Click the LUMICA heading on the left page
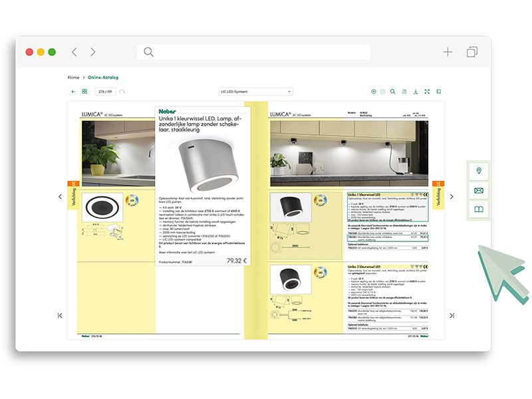Image resolution: width=532 pixels, height=399 pixels. [x=92, y=114]
